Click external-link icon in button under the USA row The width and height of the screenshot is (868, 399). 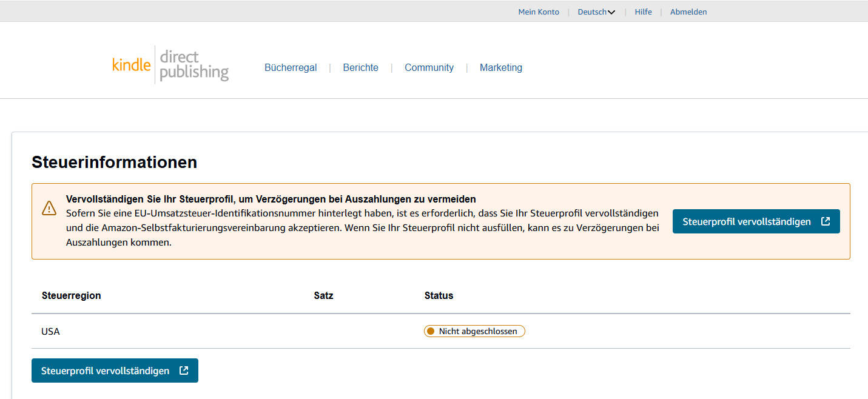coord(184,370)
